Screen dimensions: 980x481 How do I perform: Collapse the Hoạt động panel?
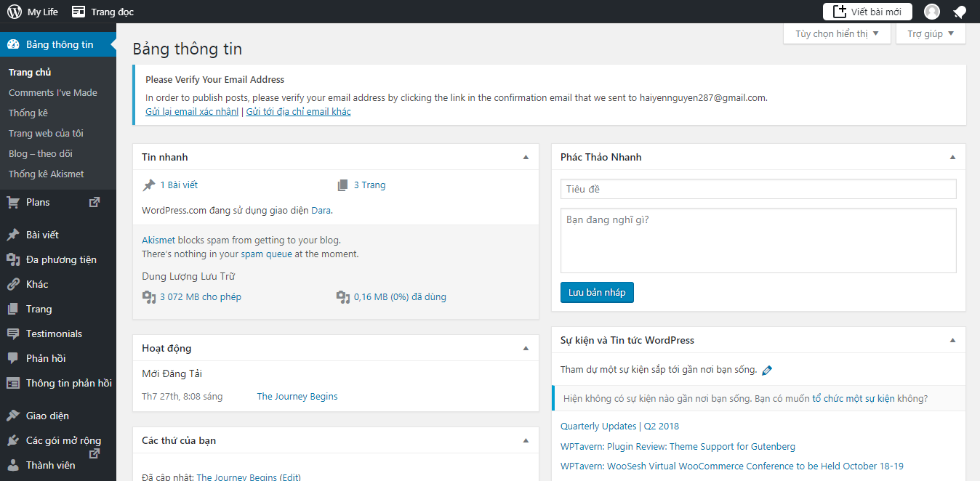pos(526,348)
